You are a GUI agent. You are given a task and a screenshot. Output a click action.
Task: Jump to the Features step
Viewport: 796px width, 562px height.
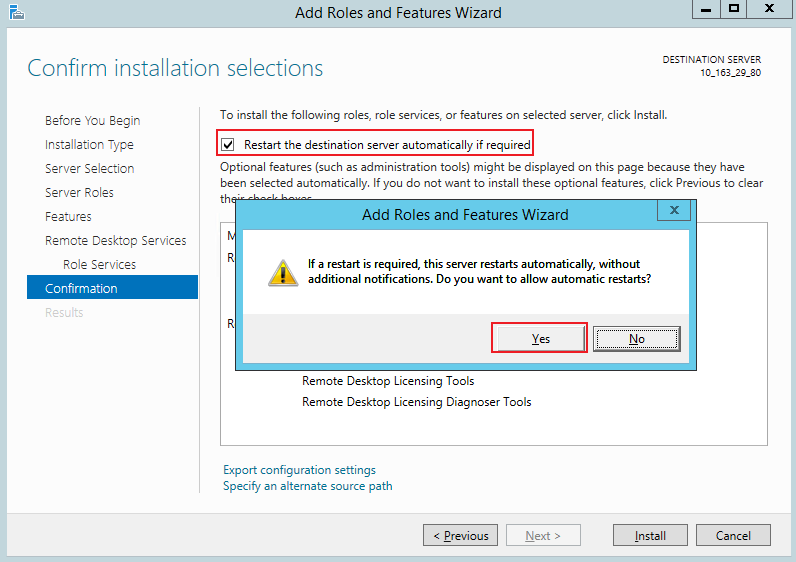point(68,217)
